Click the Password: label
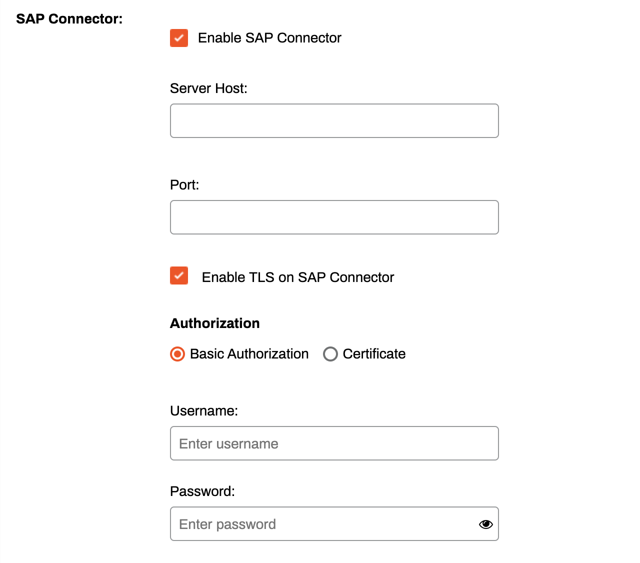The image size is (640, 563). 202,491
